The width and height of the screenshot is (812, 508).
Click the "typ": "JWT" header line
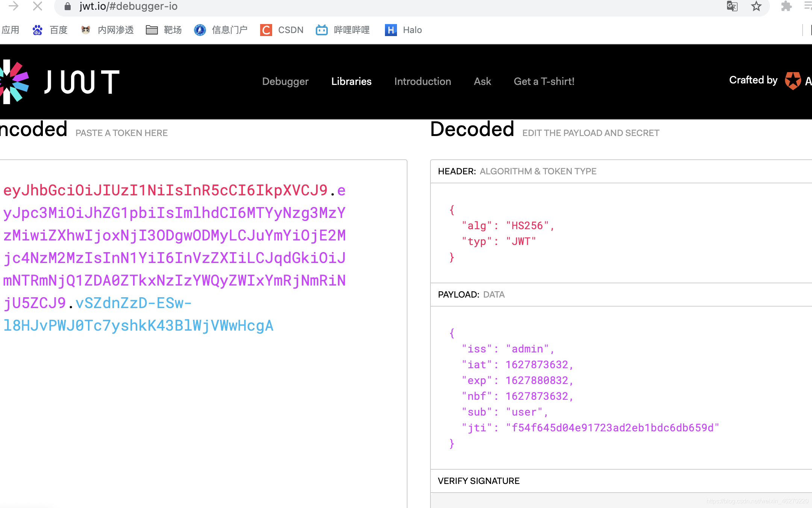[x=498, y=241]
